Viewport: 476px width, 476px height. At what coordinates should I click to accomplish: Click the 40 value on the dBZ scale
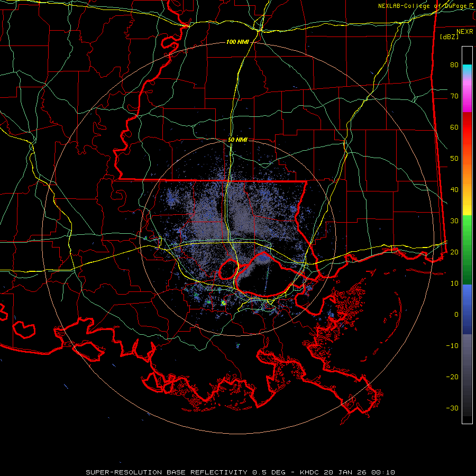454,190
